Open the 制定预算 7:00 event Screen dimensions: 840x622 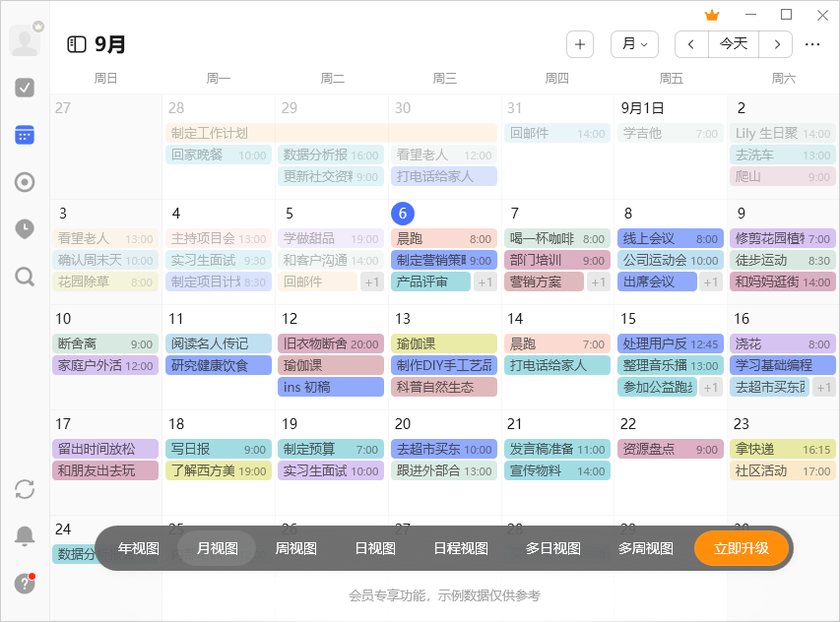pyautogui.click(x=331, y=449)
